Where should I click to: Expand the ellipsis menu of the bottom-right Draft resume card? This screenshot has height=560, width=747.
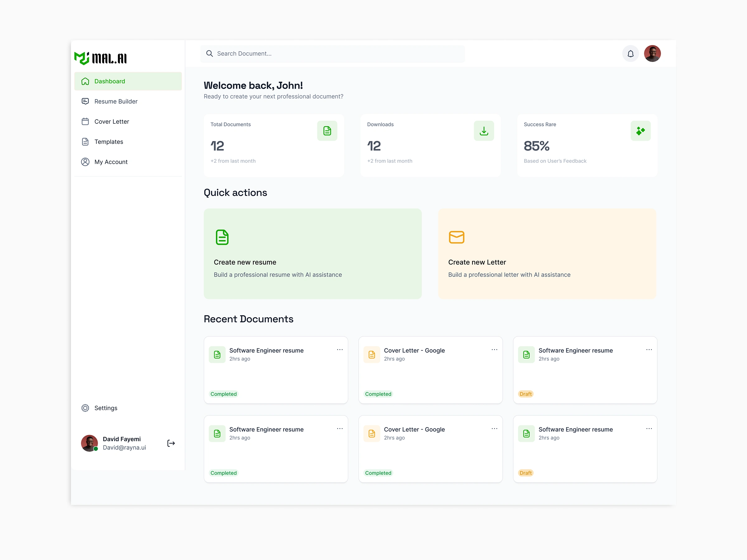click(649, 429)
